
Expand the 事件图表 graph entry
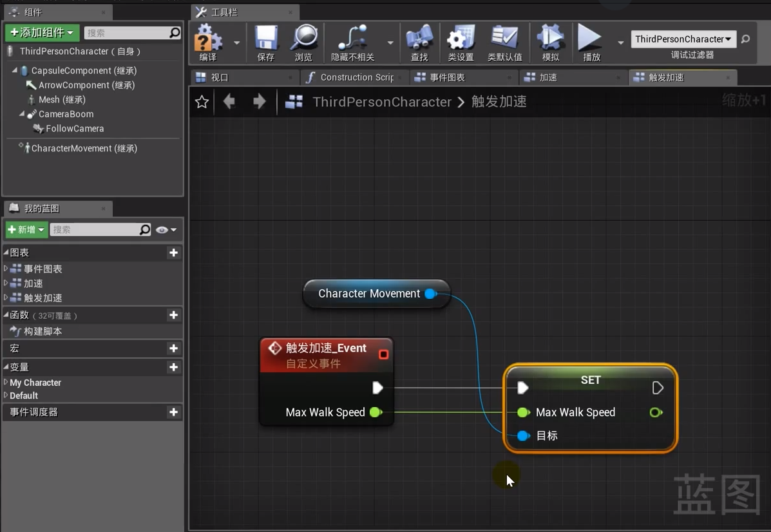click(x=5, y=269)
